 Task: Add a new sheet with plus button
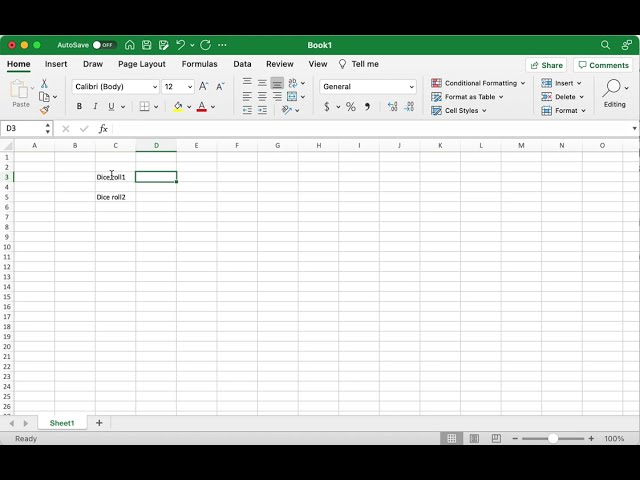(99, 423)
